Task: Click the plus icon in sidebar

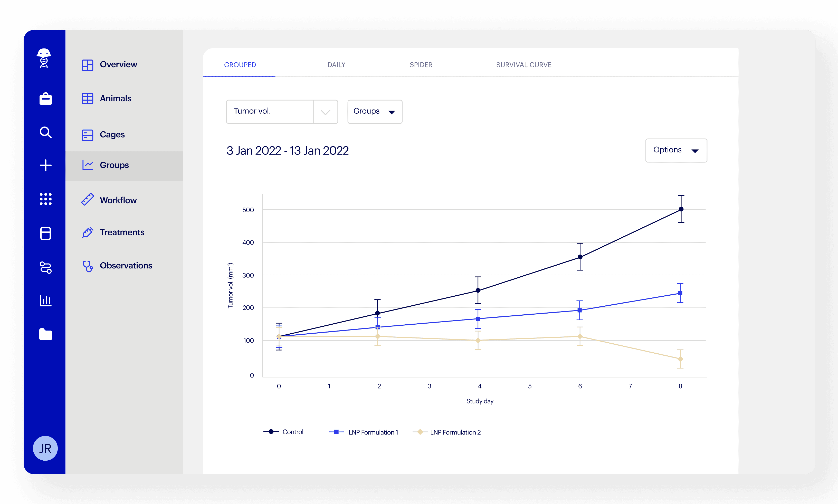Action: pyautogui.click(x=45, y=166)
